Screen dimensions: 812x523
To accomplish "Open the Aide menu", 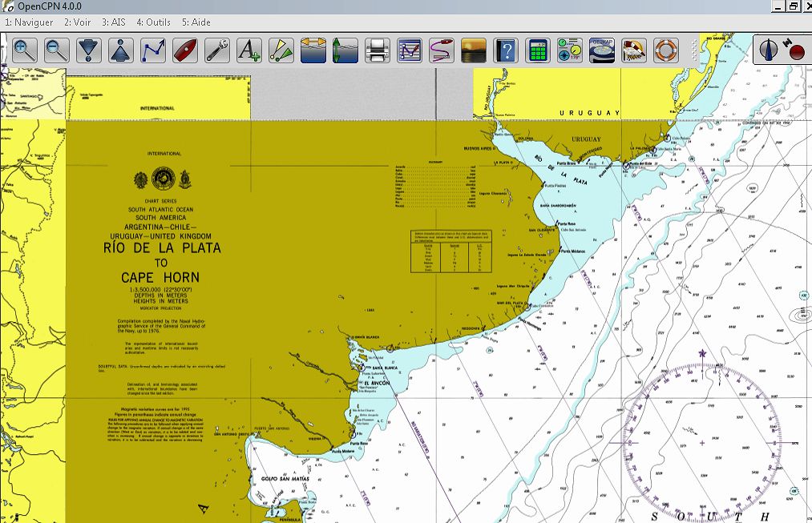I will (x=196, y=22).
